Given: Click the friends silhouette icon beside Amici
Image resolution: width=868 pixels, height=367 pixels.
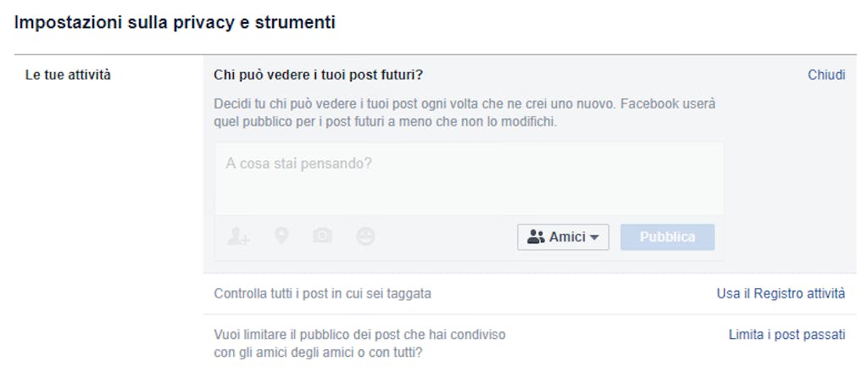Looking at the screenshot, I should pos(536,237).
